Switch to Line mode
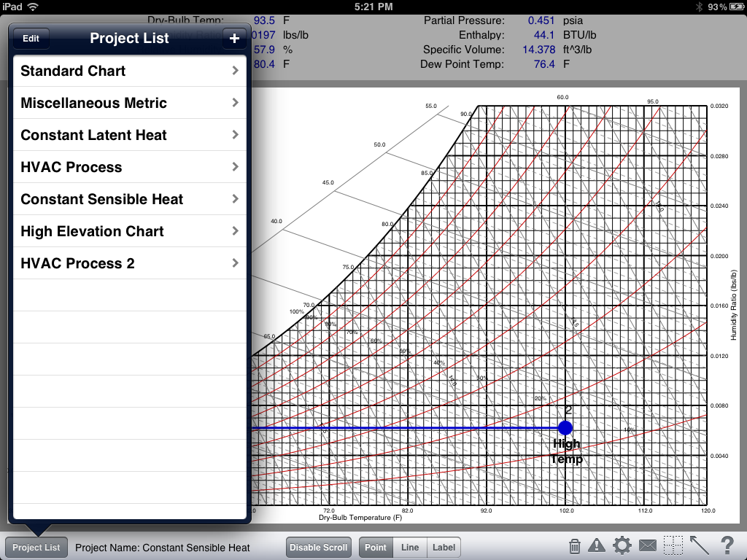The image size is (747, 560). point(410,548)
